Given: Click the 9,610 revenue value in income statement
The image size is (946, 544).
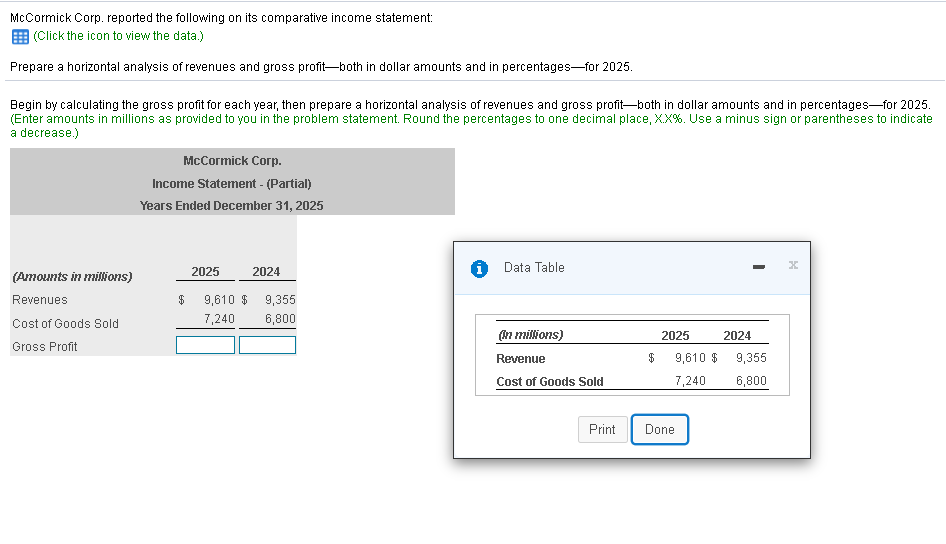Looking at the screenshot, I should coord(219,300).
